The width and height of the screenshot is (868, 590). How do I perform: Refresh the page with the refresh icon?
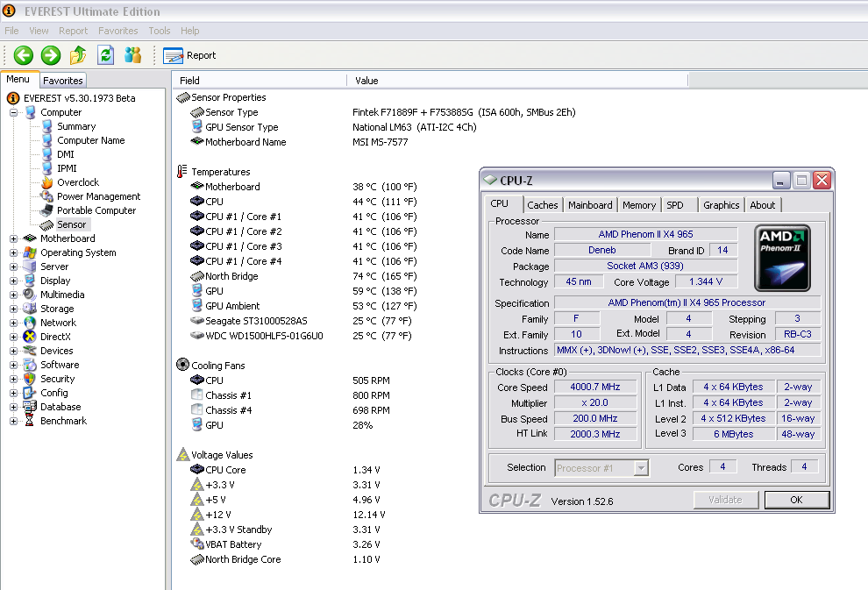(105, 55)
